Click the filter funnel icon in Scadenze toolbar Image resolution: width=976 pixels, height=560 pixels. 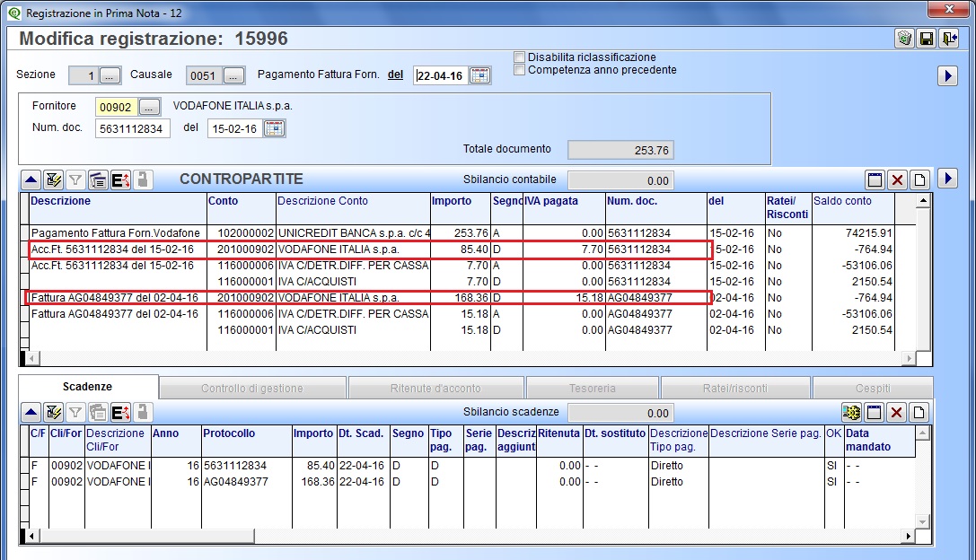[75, 413]
